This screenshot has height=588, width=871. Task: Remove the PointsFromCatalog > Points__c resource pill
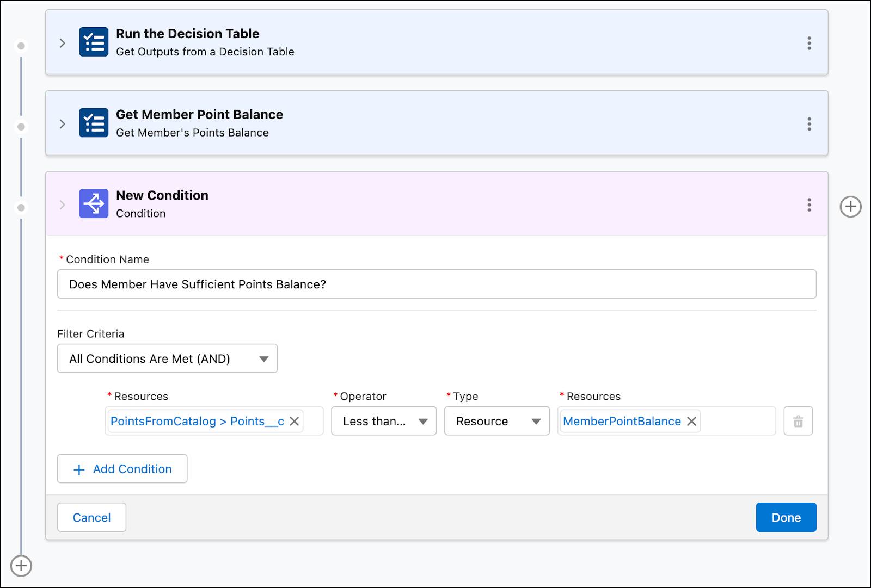pyautogui.click(x=294, y=422)
